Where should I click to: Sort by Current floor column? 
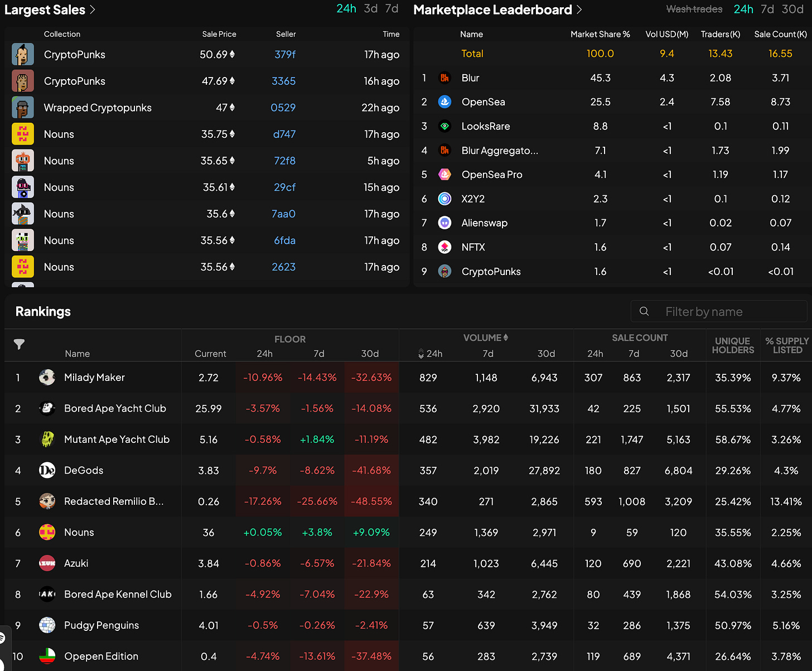click(210, 354)
